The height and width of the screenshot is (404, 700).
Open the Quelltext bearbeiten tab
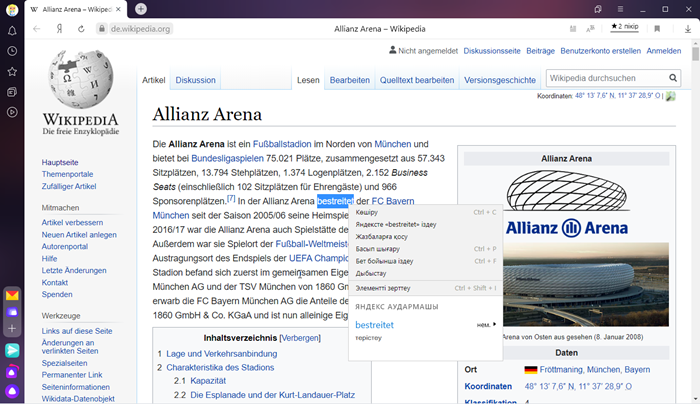(417, 80)
